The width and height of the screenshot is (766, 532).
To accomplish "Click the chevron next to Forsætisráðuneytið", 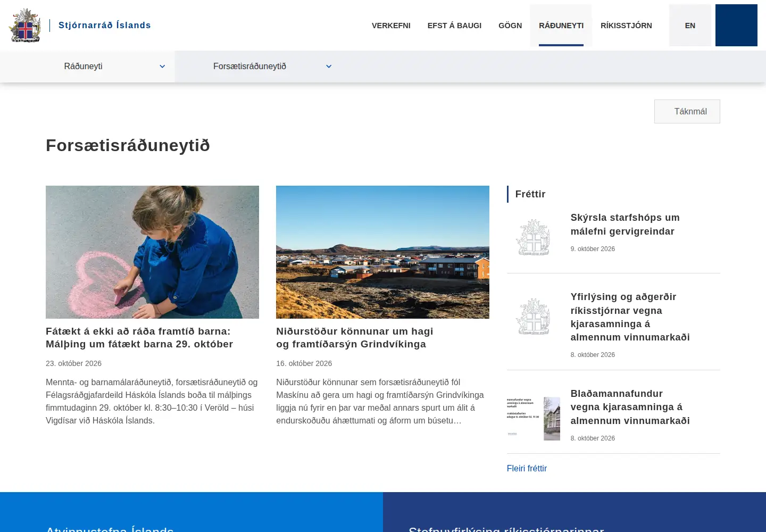I will tap(329, 66).
